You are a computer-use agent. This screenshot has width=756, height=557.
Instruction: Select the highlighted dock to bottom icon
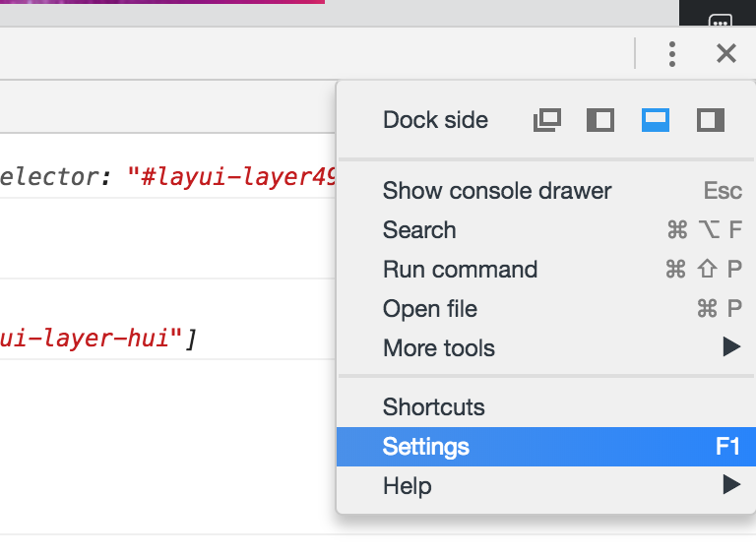[656, 120]
